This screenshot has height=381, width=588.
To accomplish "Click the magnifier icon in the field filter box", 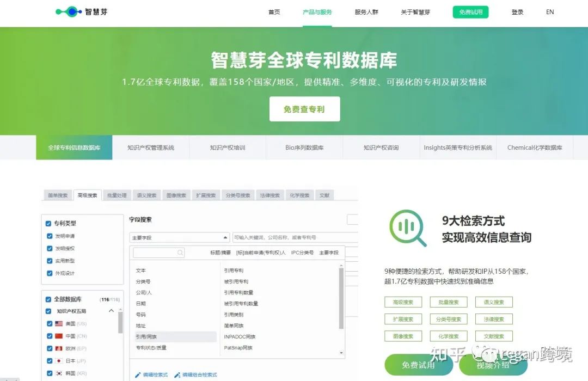I will (180, 253).
